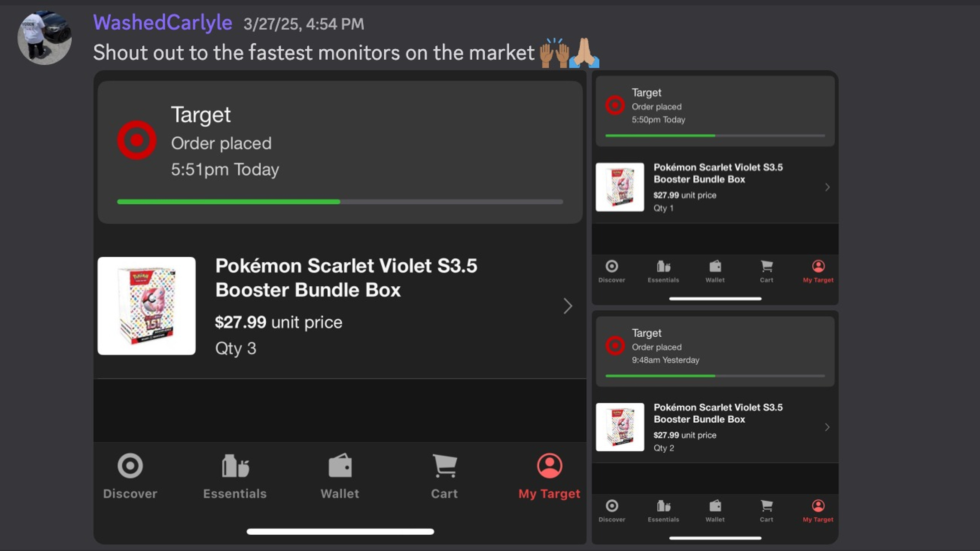Click the WashedCarlyle username
Image resolution: width=980 pixels, height=551 pixels.
163,23
